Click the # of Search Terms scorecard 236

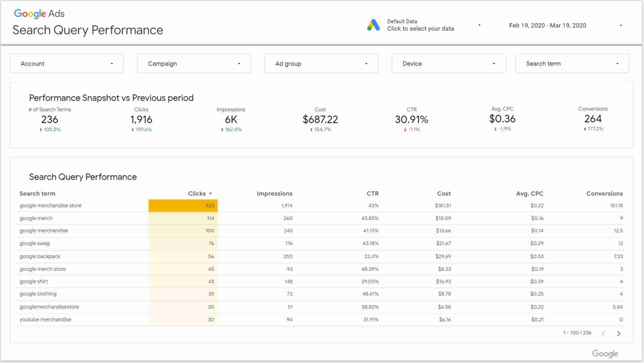click(49, 120)
